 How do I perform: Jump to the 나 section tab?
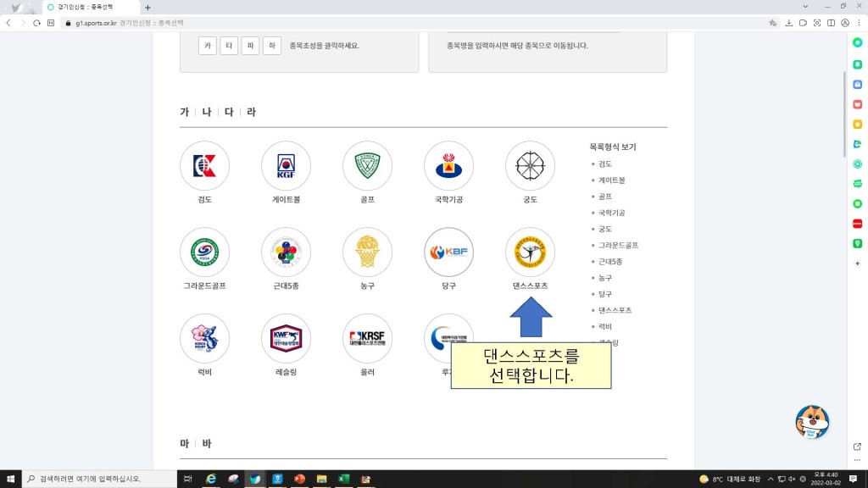pyautogui.click(x=207, y=112)
